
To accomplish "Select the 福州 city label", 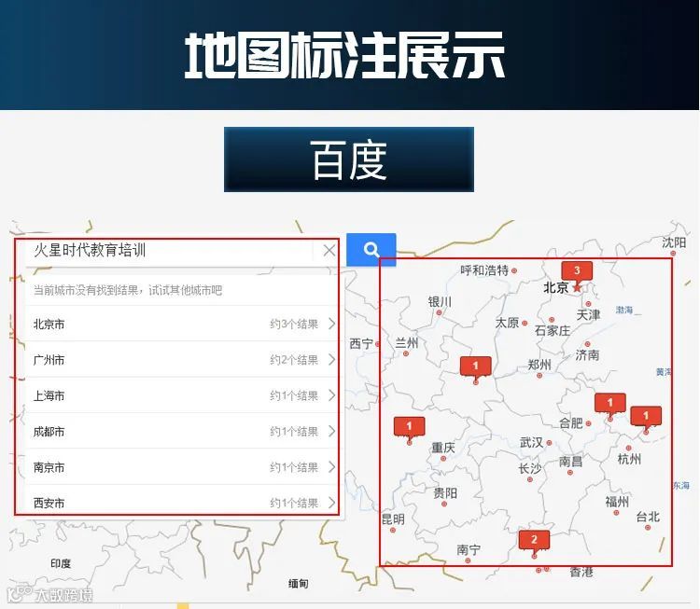I will (x=617, y=502).
